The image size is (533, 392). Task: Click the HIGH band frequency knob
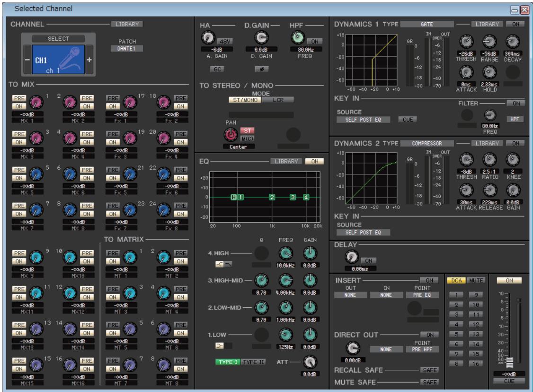[x=285, y=253]
